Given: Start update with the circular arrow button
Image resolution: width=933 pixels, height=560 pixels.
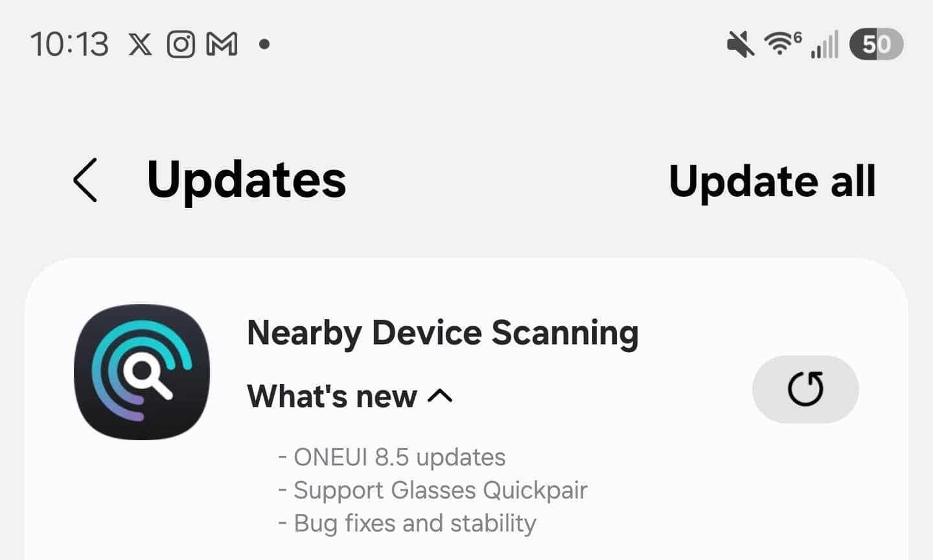Looking at the screenshot, I should tap(805, 389).
